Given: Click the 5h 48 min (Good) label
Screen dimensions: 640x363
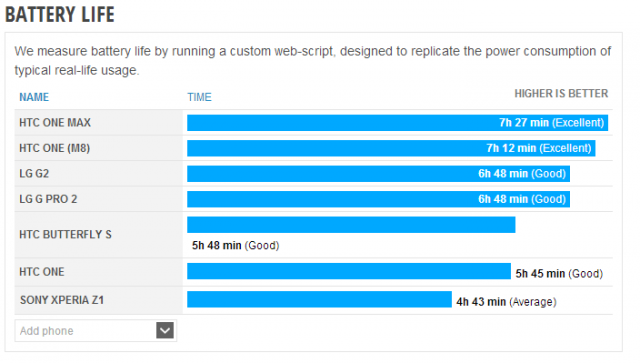Looking at the screenshot, I should [x=236, y=245].
